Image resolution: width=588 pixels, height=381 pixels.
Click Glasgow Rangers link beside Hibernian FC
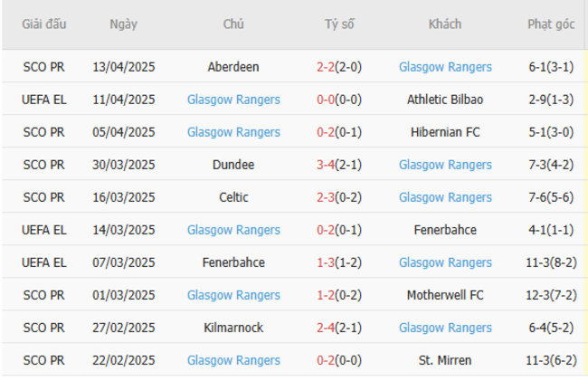point(233,132)
